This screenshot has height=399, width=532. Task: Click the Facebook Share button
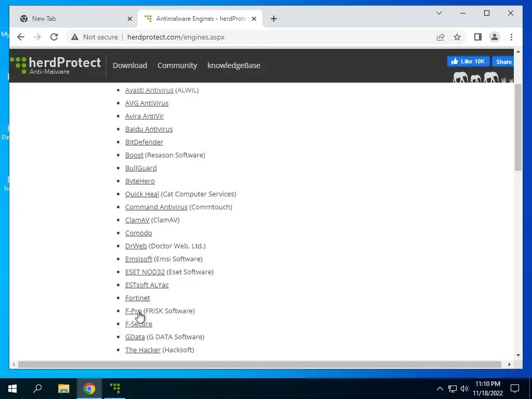(x=503, y=61)
